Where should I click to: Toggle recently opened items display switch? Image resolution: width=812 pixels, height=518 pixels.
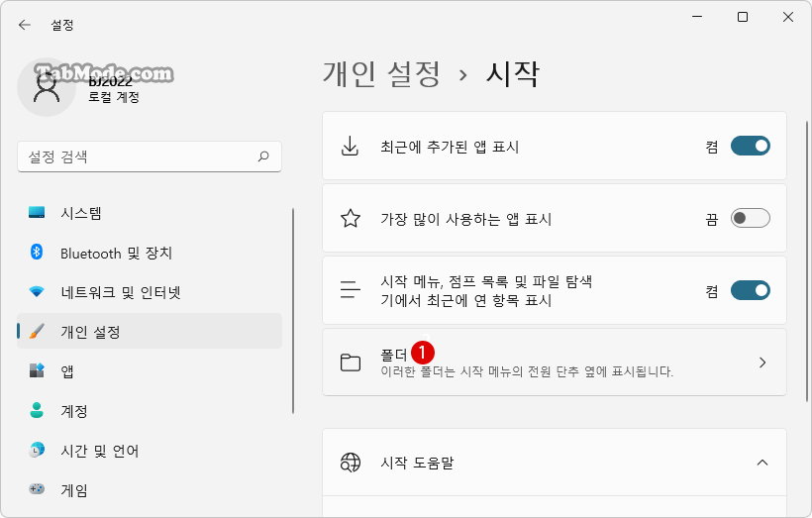tap(751, 290)
